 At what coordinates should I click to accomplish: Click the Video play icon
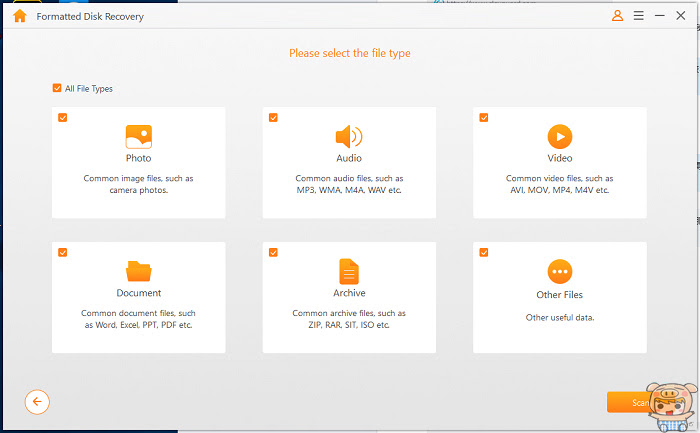point(560,137)
